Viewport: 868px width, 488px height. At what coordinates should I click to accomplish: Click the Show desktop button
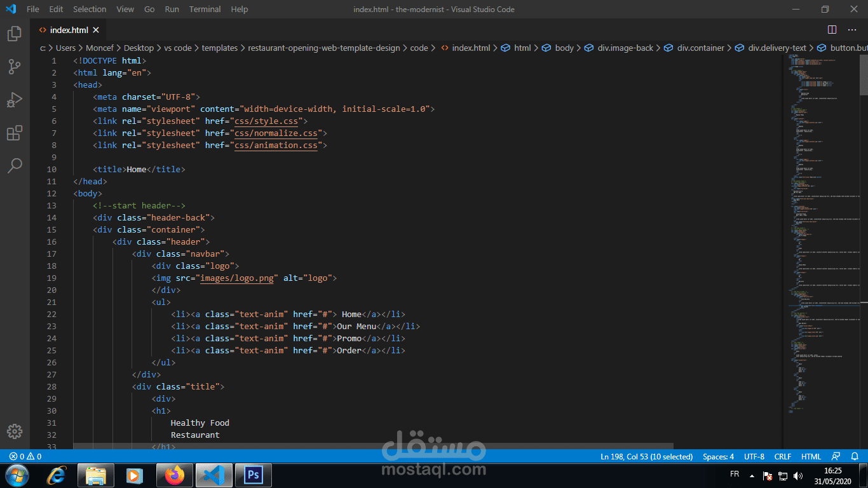tap(863, 475)
